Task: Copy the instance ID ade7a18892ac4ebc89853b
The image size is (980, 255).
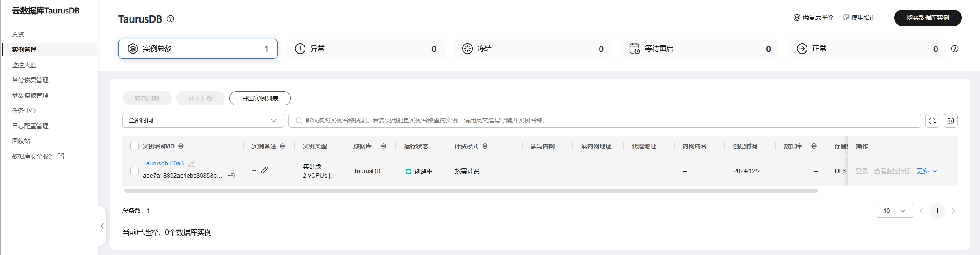Action: point(231,177)
